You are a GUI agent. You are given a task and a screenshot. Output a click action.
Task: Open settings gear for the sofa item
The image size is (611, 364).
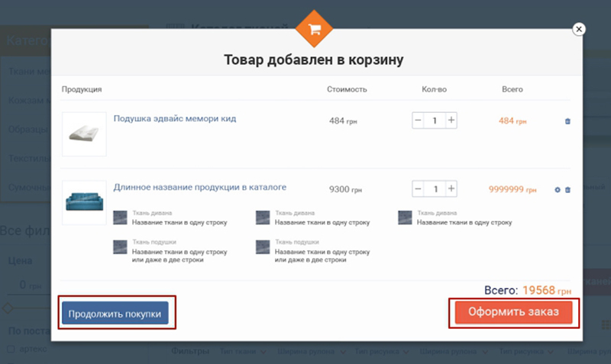click(x=558, y=189)
